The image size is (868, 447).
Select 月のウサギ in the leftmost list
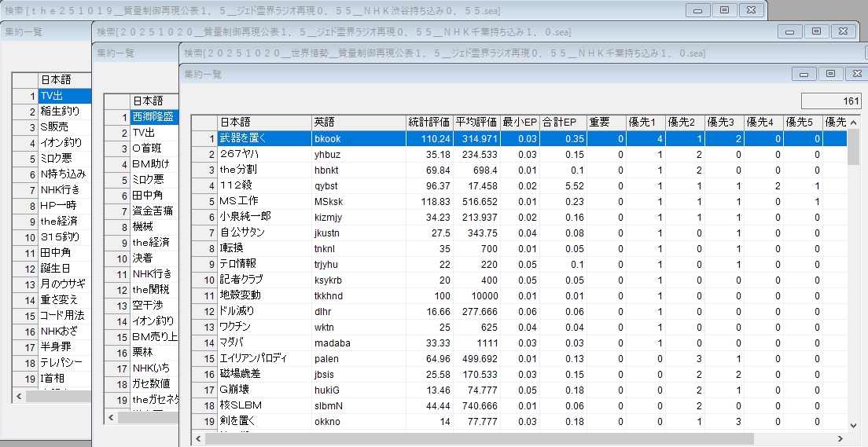(x=63, y=284)
